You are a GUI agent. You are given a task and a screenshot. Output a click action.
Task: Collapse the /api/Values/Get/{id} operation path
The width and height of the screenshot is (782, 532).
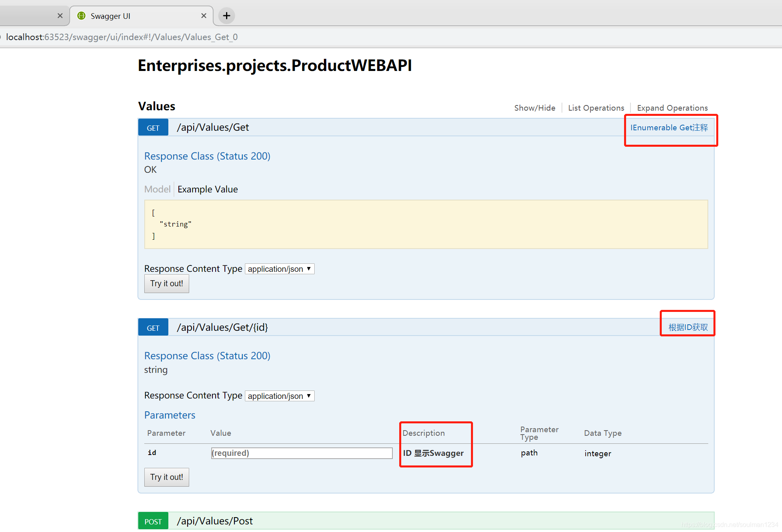pyautogui.click(x=222, y=328)
